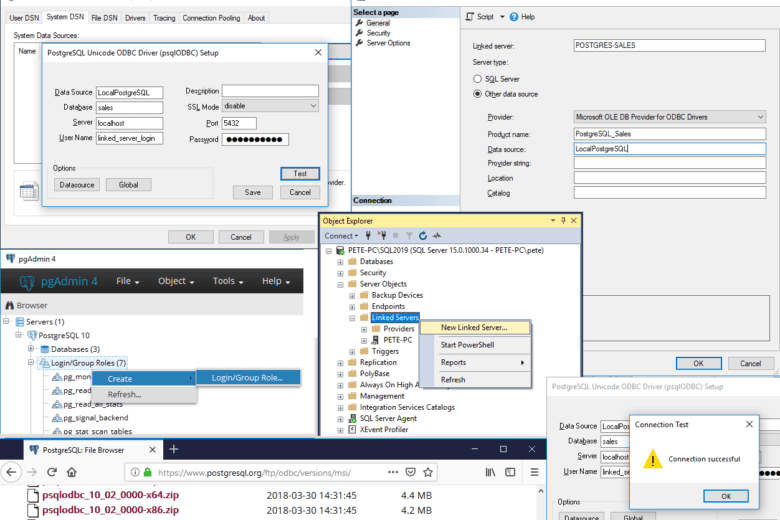Click the pgAdmin 4 elephant logo
Screen dimensions: 780x520
click(x=29, y=281)
